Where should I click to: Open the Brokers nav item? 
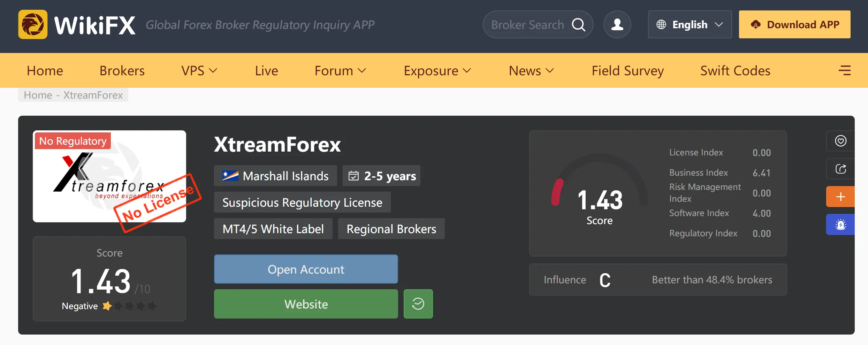[x=122, y=71]
